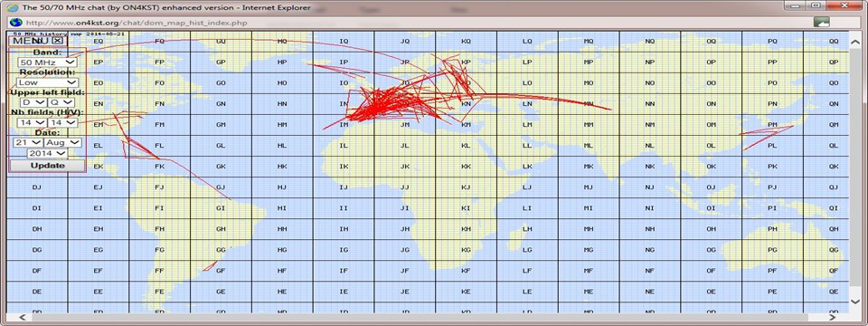Click the Update button

coord(48,166)
